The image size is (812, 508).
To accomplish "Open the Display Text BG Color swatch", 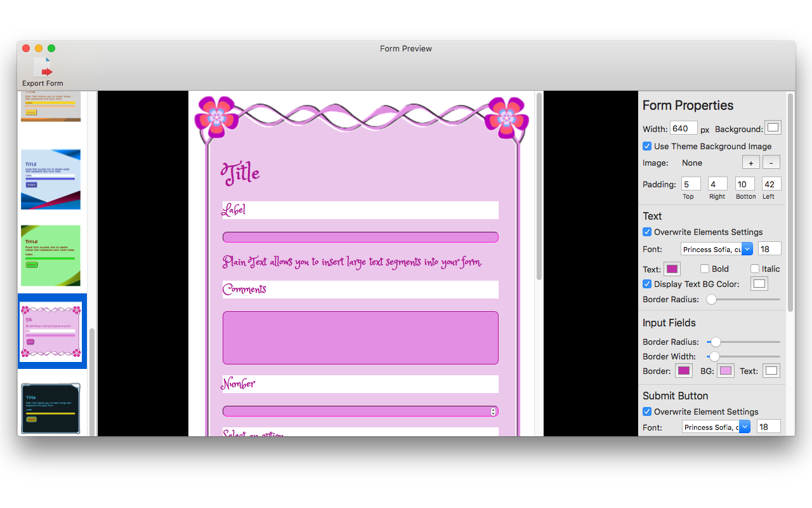I will click(759, 284).
